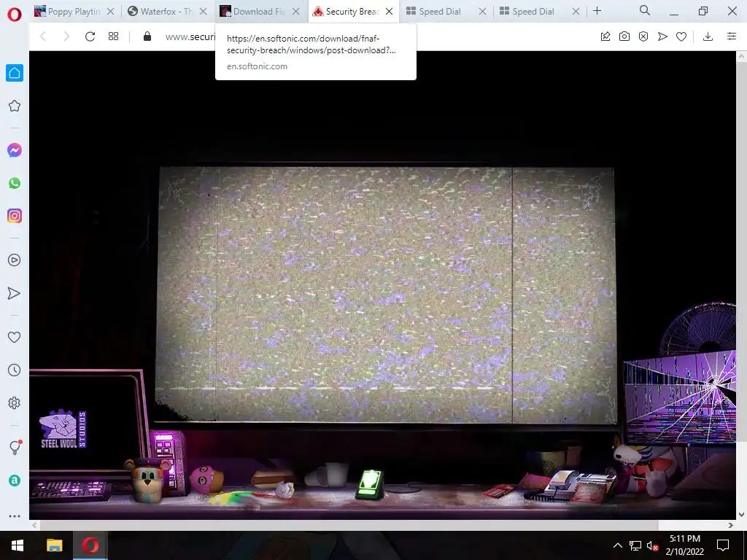Click Opera icon in taskbar
747x560 pixels.
pos(90,545)
